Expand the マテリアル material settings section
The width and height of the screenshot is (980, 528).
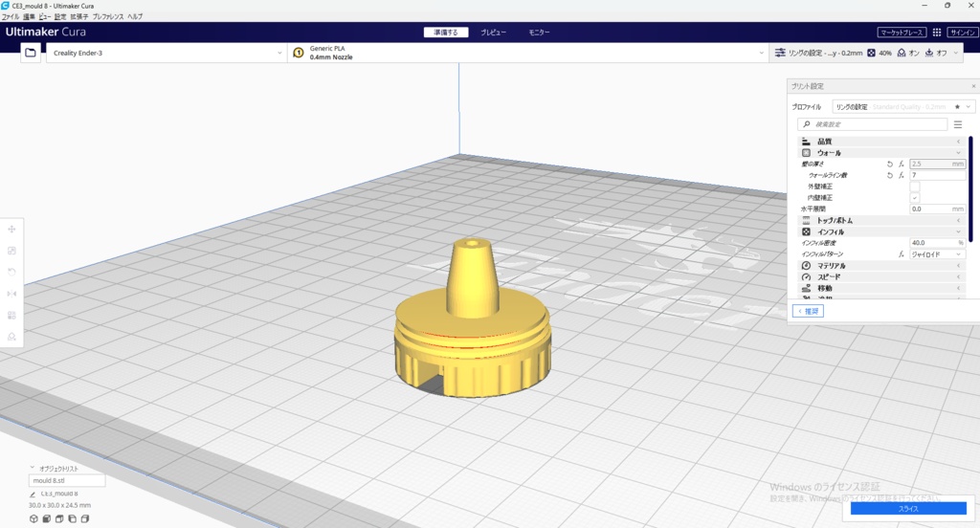click(881, 266)
